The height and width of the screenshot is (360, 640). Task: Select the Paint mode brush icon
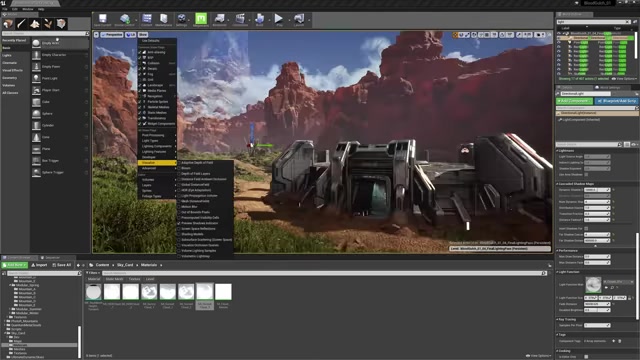click(x=21, y=24)
